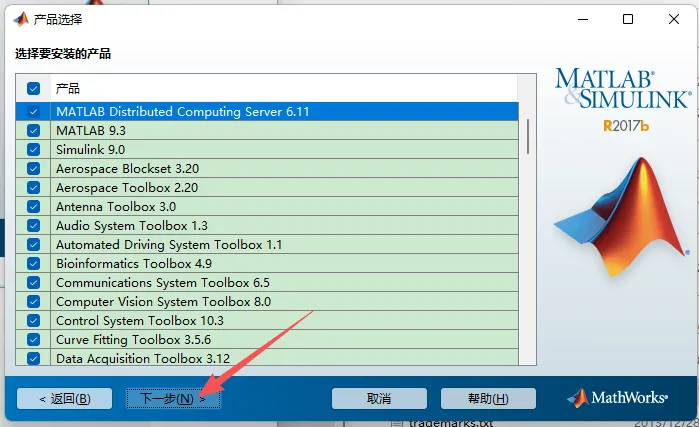Uncheck Audio System Toolbox 1.3 checkbox
This screenshot has height=427, width=699.
33,226
